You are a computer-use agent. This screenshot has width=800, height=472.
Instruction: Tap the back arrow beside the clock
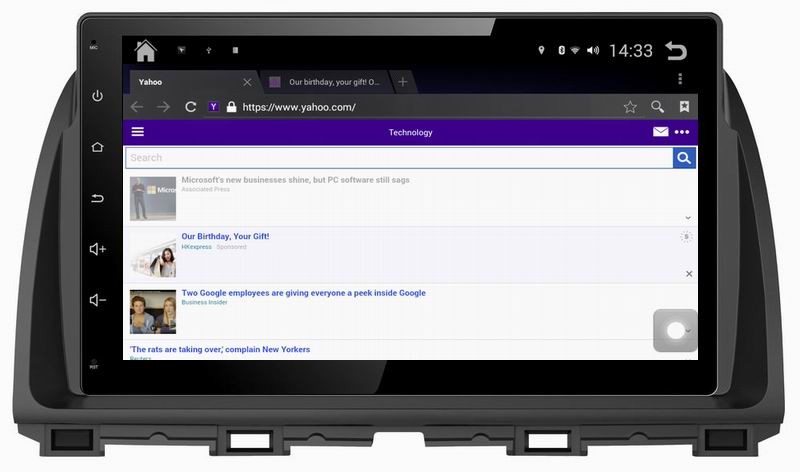[676, 51]
